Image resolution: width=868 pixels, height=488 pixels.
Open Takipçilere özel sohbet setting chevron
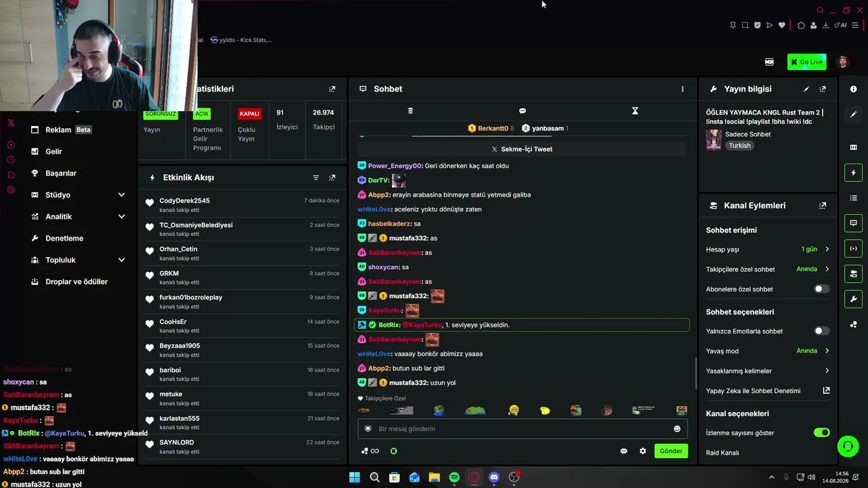[827, 269]
